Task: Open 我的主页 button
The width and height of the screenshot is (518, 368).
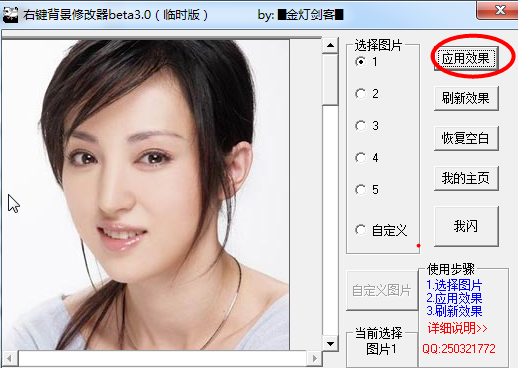Action: (466, 178)
